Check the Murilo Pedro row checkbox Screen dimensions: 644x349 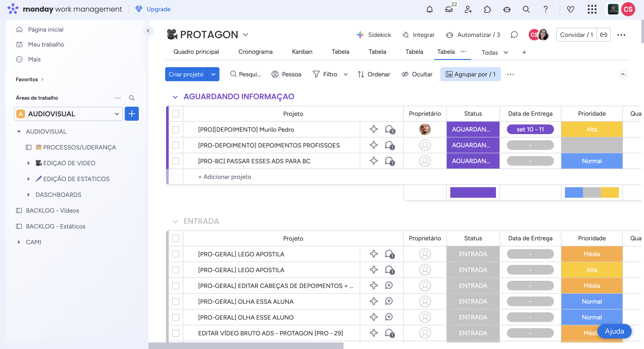click(176, 130)
